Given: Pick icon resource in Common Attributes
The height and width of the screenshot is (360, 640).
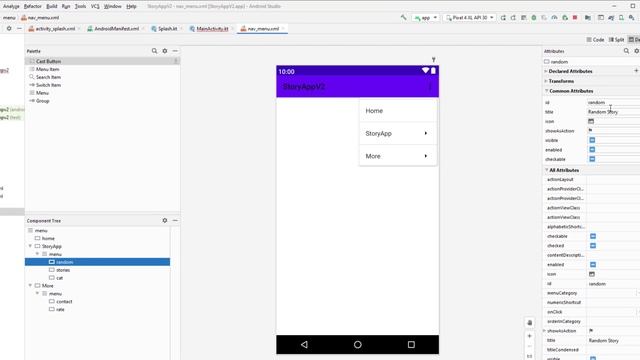Looking at the screenshot, I should (591, 121).
